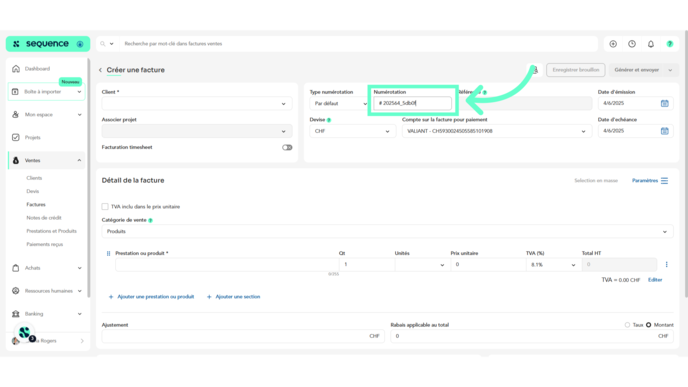Click the Numérotation input field
Viewport: 688px width, 387px height.
click(412, 103)
